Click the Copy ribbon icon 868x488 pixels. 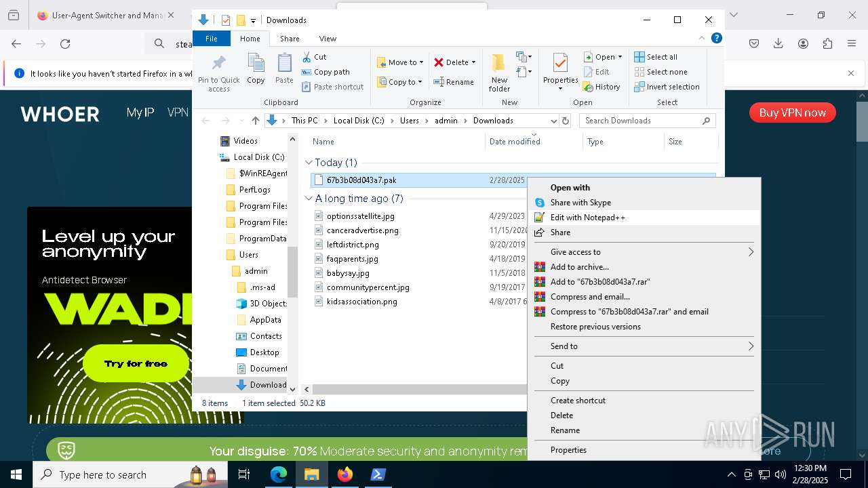coord(256,68)
